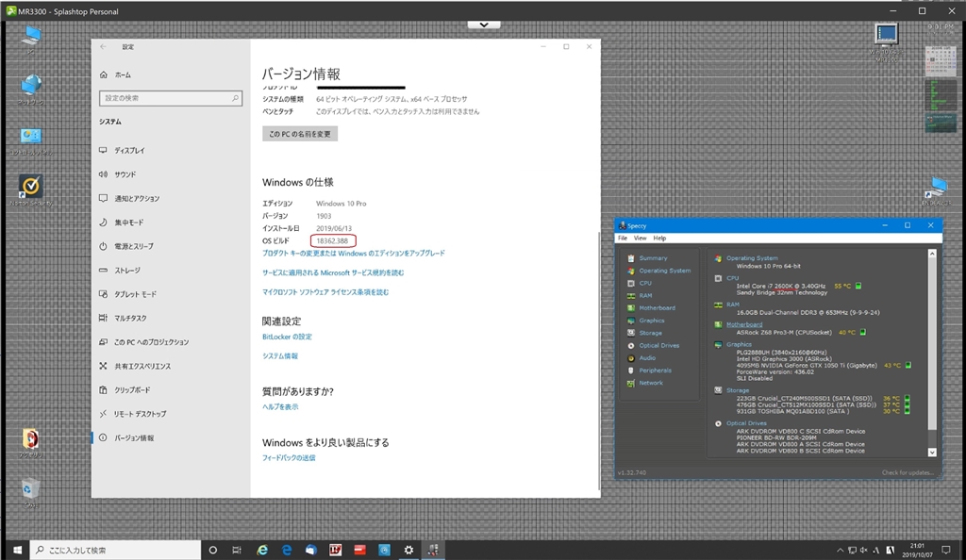Image resolution: width=966 pixels, height=560 pixels.
Task: Open Network in Speccy's sidebar
Action: pyautogui.click(x=651, y=383)
